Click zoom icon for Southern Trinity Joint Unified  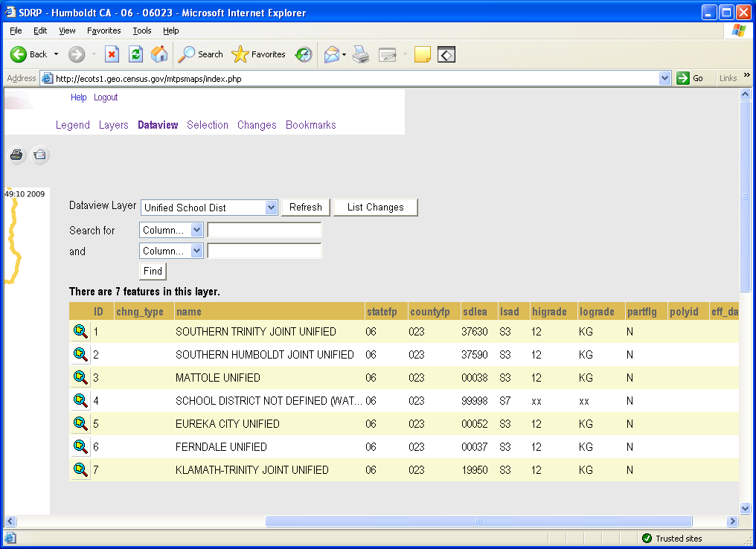point(80,332)
